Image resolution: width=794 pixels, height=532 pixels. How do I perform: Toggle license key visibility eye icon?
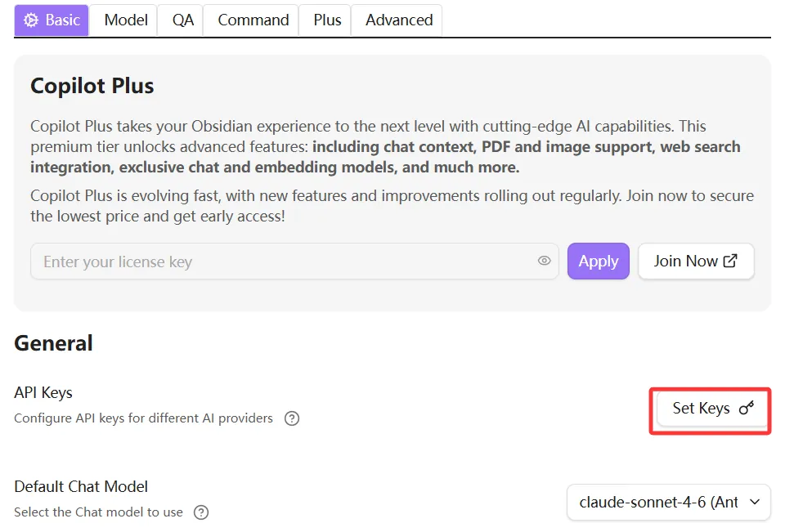tap(544, 261)
